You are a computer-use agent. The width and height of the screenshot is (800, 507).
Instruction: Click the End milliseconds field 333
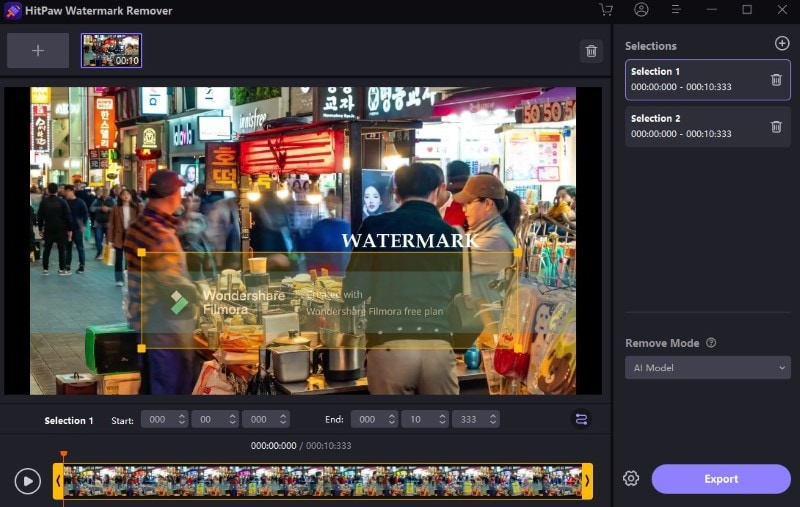pyautogui.click(x=468, y=419)
